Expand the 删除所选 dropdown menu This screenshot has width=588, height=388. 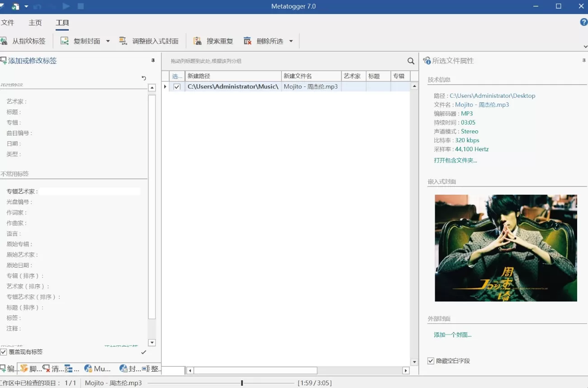click(290, 41)
